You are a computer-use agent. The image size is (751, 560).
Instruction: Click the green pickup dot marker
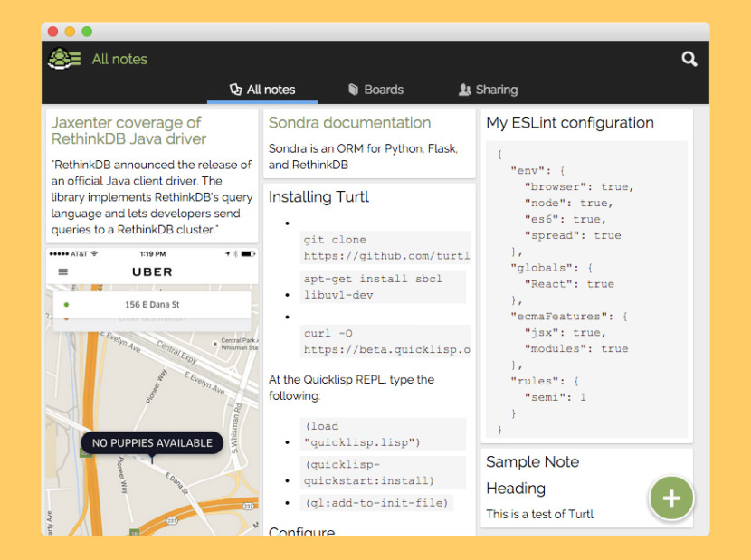[x=66, y=305]
